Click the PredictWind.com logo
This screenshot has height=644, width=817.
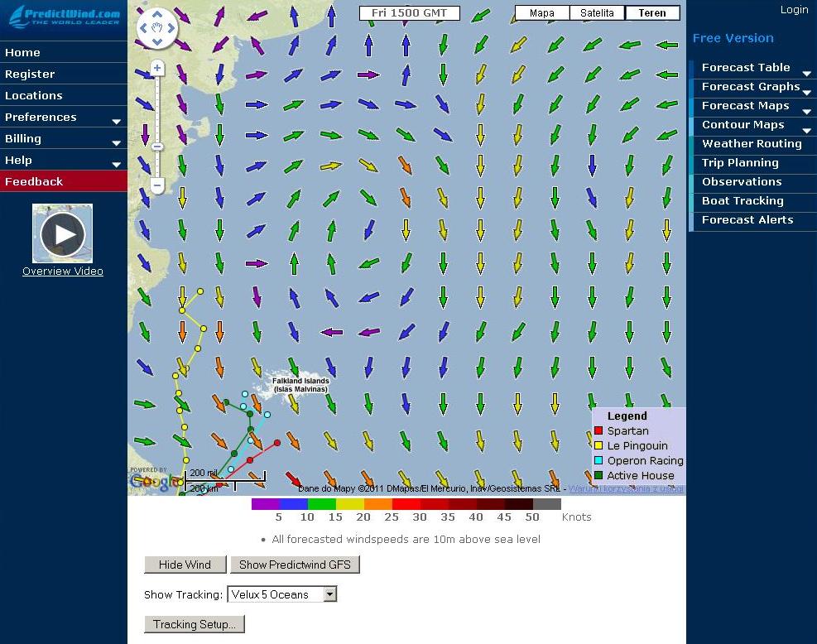point(64,17)
